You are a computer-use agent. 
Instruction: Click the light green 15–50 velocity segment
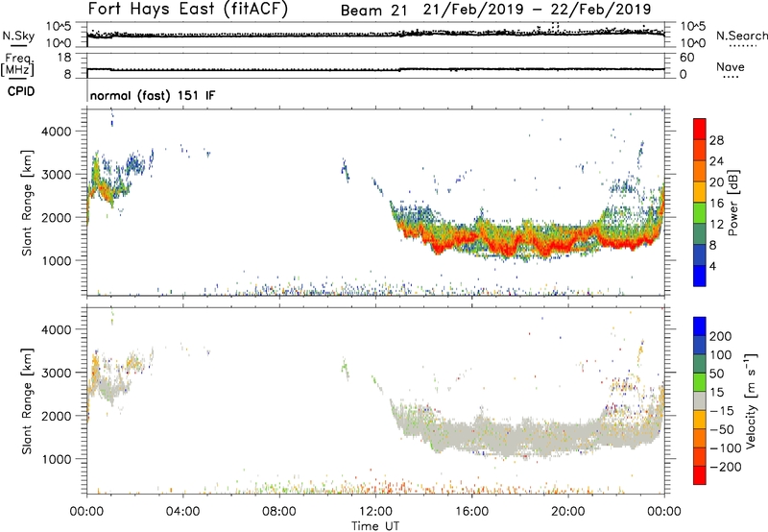click(x=700, y=382)
